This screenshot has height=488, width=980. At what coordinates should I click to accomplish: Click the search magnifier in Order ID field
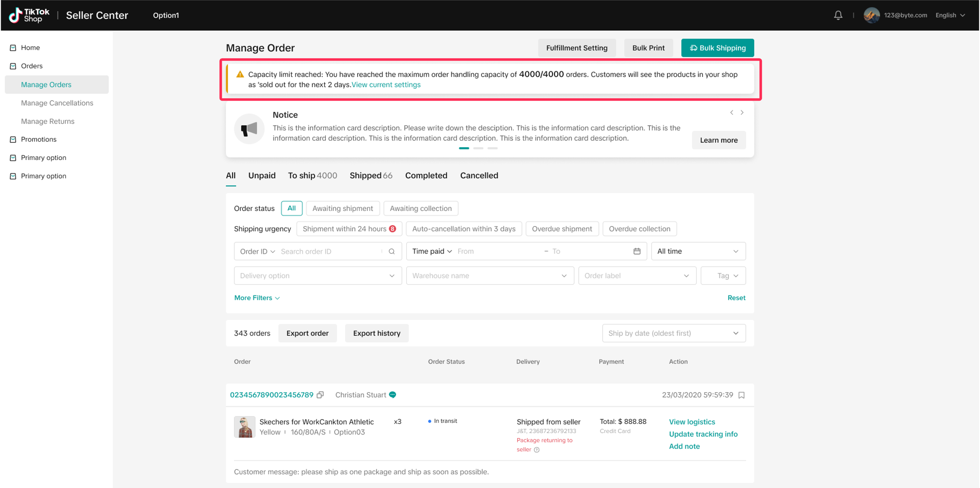pyautogui.click(x=392, y=251)
